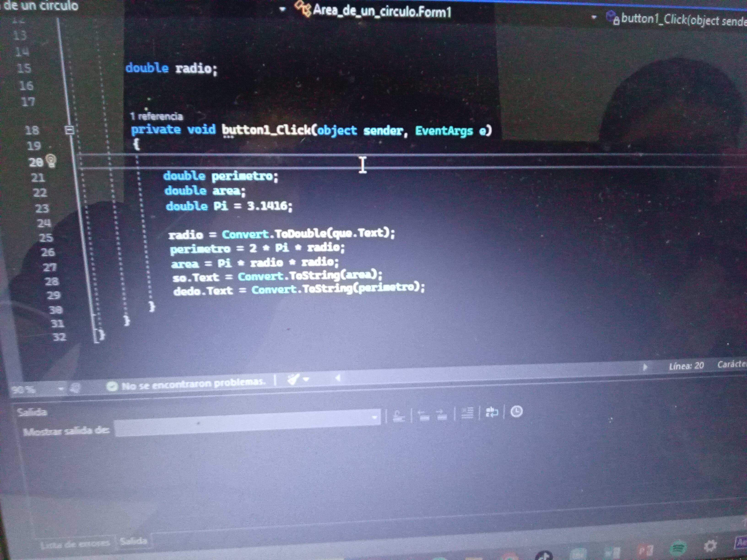Click the lightbulb quick actions icon

tap(51, 161)
